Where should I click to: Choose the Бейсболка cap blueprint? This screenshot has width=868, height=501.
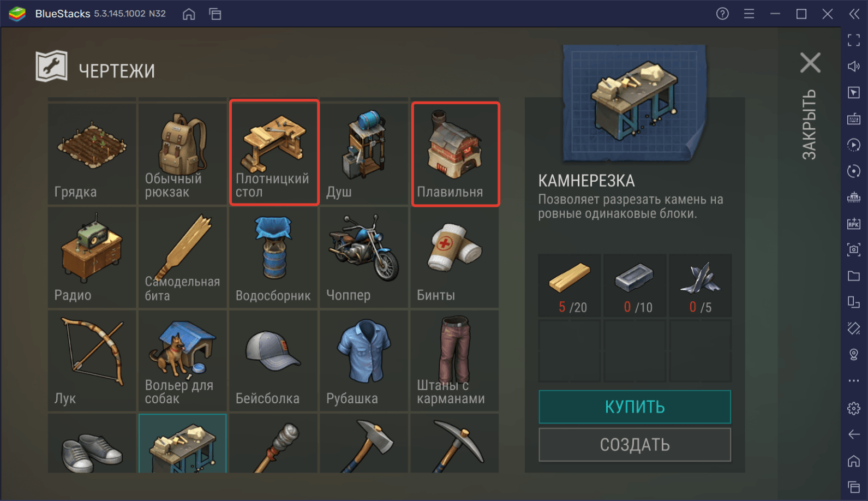click(273, 361)
